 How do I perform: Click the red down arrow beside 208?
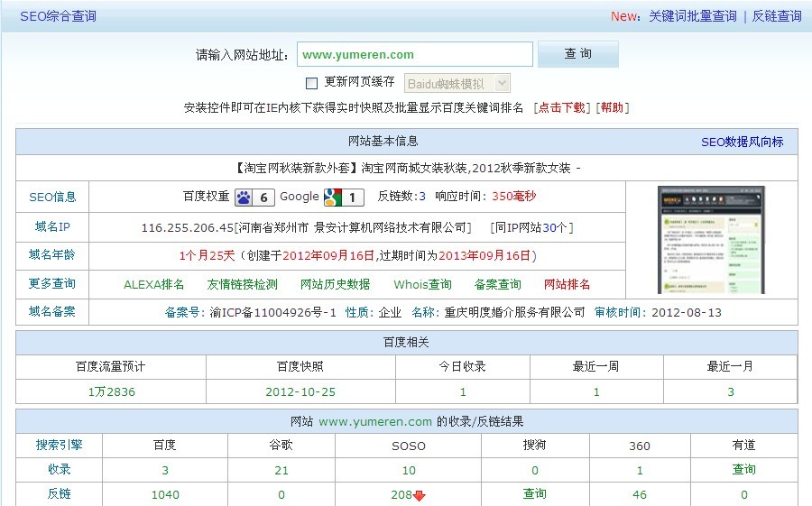tap(420, 496)
